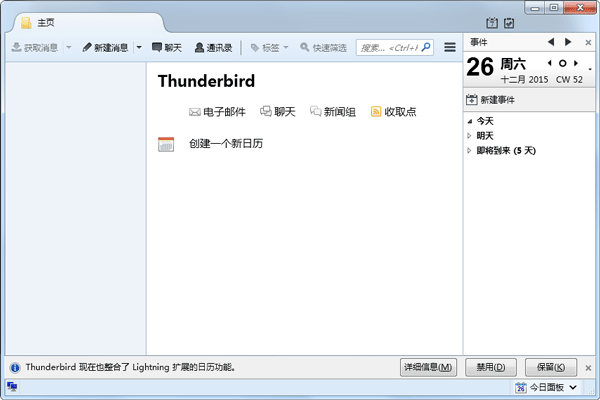
Task: Click the info icon in the notification bar
Action: [15, 368]
